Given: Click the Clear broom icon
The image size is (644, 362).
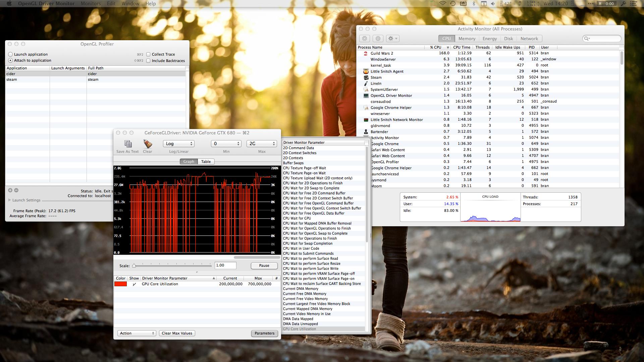Looking at the screenshot, I should pos(148,144).
